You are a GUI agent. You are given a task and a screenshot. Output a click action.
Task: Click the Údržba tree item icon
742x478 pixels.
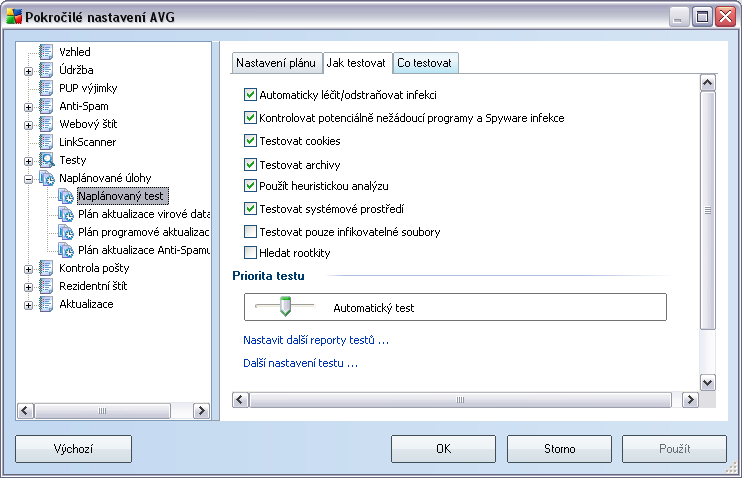[x=46, y=70]
